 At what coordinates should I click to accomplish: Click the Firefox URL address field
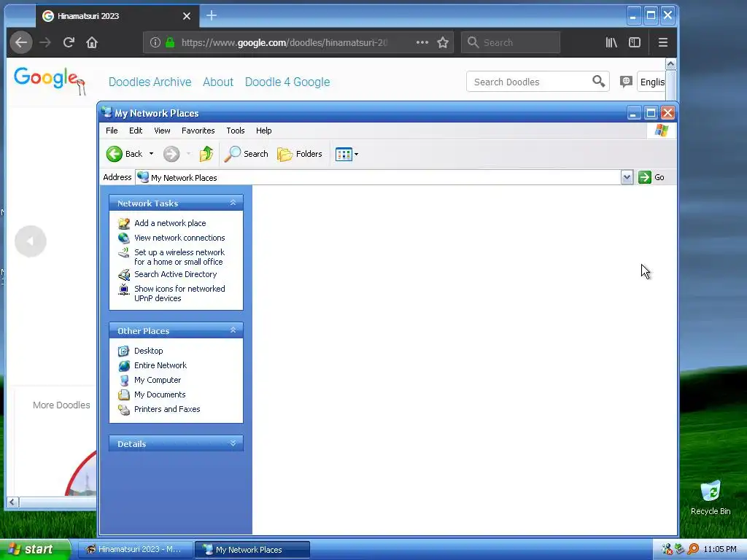[x=284, y=42]
